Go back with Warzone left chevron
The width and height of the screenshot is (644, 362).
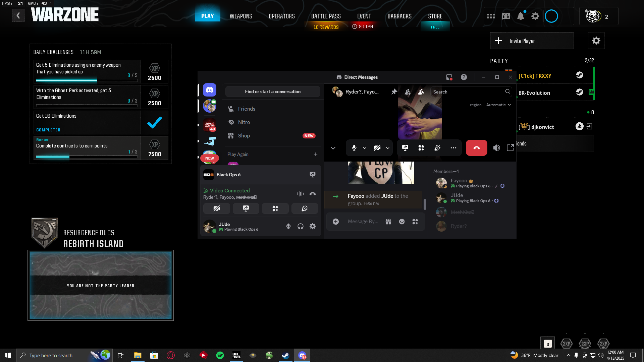pyautogui.click(x=18, y=15)
